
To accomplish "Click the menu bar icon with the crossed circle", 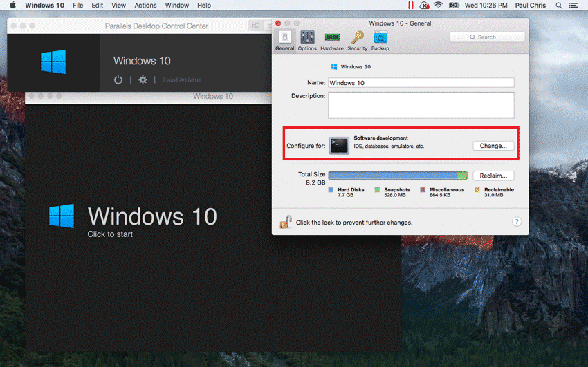I will point(424,6).
